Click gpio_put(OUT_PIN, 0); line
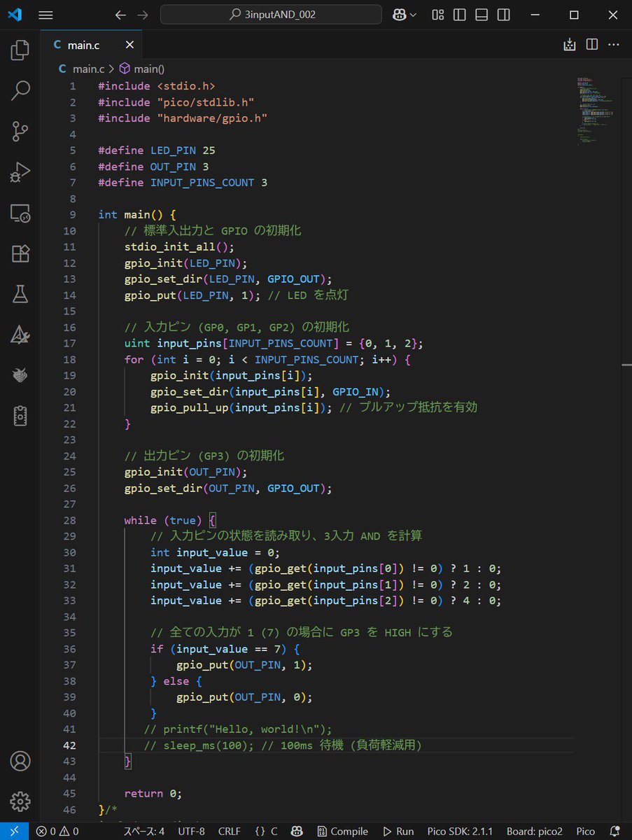 (x=244, y=697)
